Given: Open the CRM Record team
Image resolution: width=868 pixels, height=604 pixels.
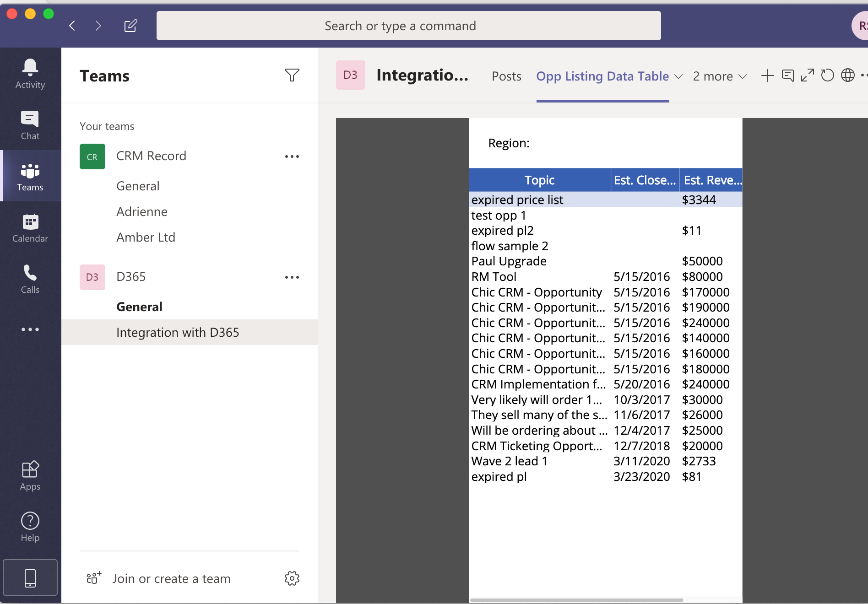Looking at the screenshot, I should click(x=151, y=156).
